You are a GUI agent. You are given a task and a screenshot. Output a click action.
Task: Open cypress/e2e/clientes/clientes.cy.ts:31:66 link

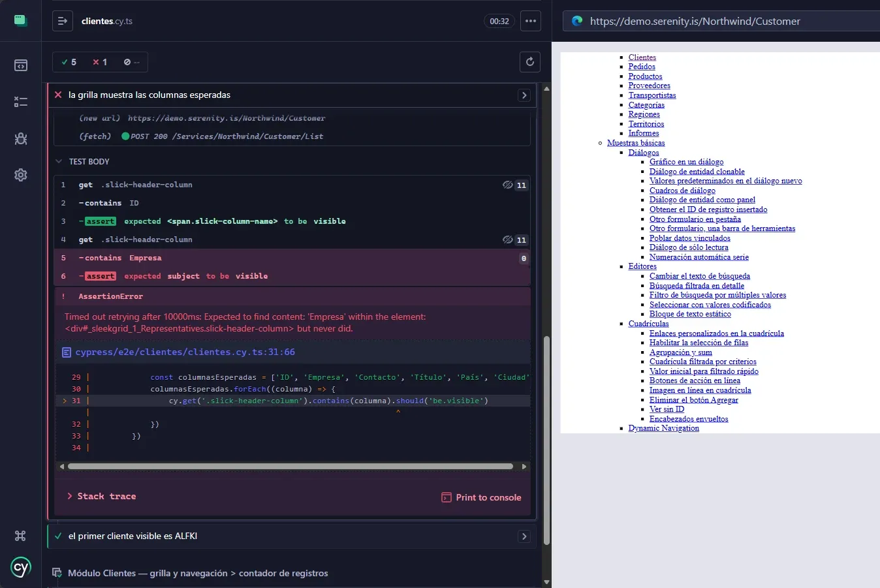(x=185, y=352)
